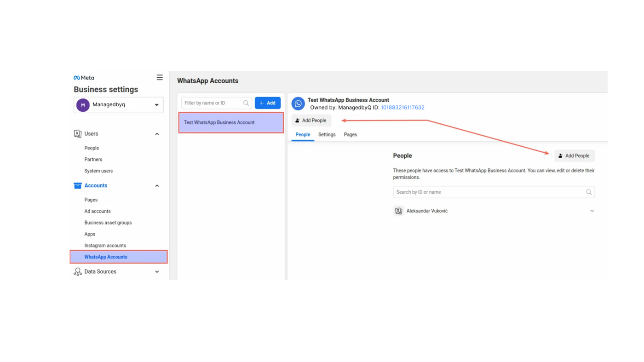Open Instagram accounts in the sidebar
This screenshot has width=644, height=362.
coord(105,246)
